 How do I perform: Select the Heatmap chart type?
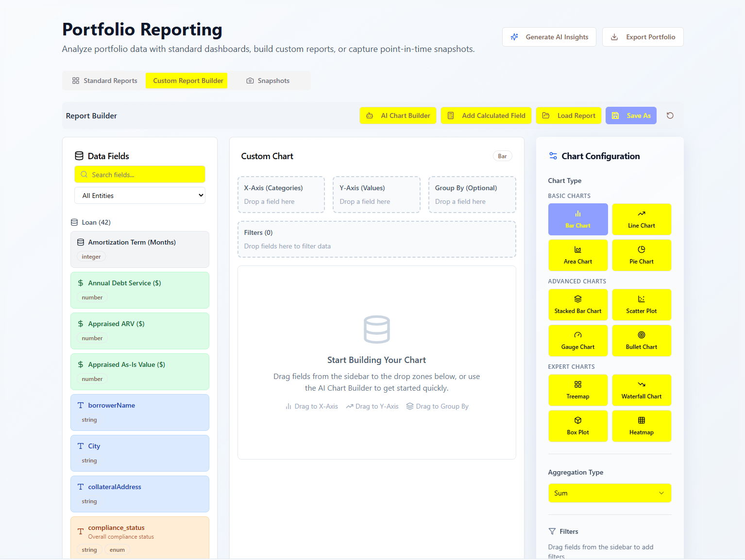pyautogui.click(x=641, y=426)
